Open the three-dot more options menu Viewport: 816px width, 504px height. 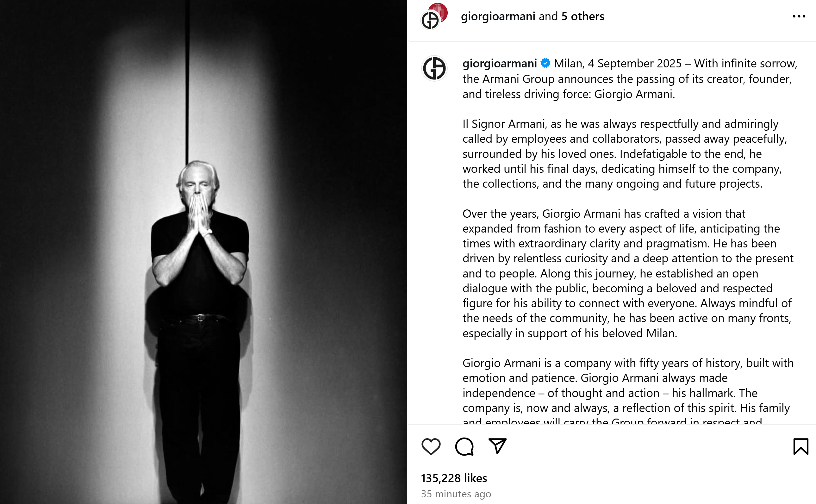click(x=799, y=16)
